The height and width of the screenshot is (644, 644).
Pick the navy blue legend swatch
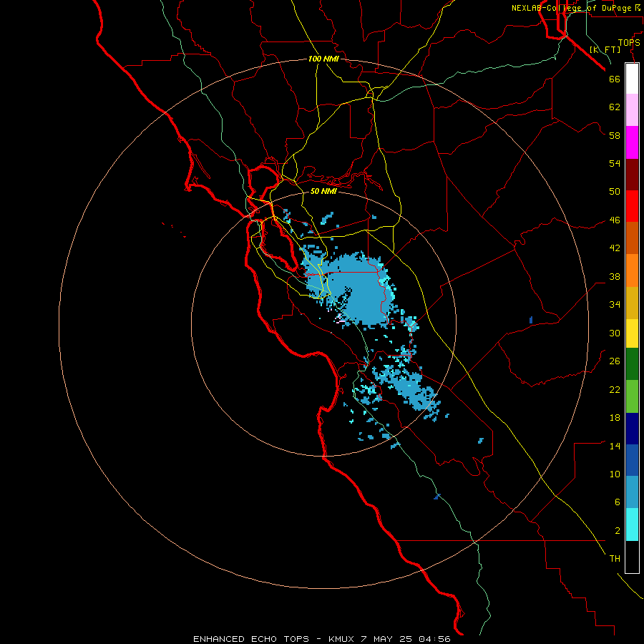(x=632, y=429)
